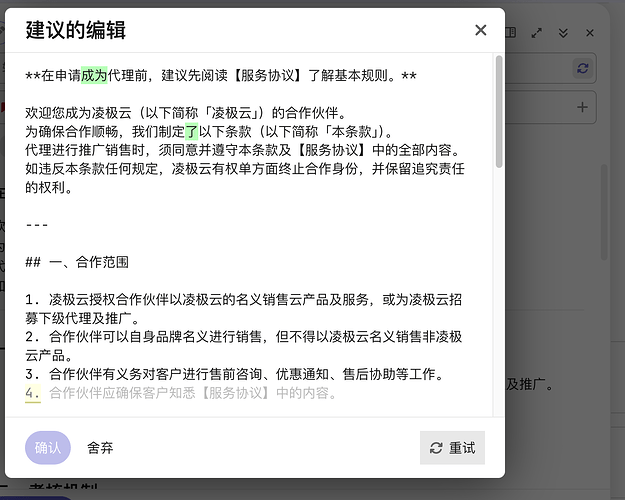Click the faded line 合作伙伴应确保客户知悉
The image size is (625, 500).
tap(193, 393)
